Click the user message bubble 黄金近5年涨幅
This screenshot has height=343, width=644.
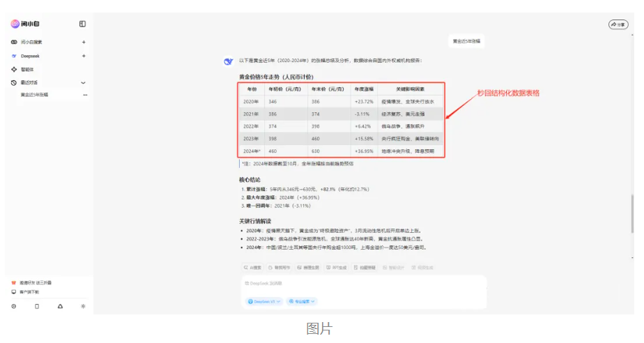click(x=466, y=41)
